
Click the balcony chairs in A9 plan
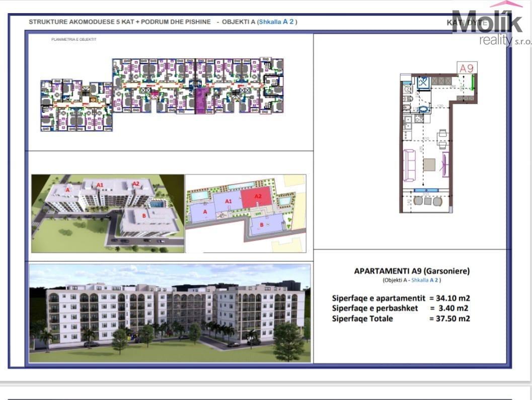coord(427,201)
